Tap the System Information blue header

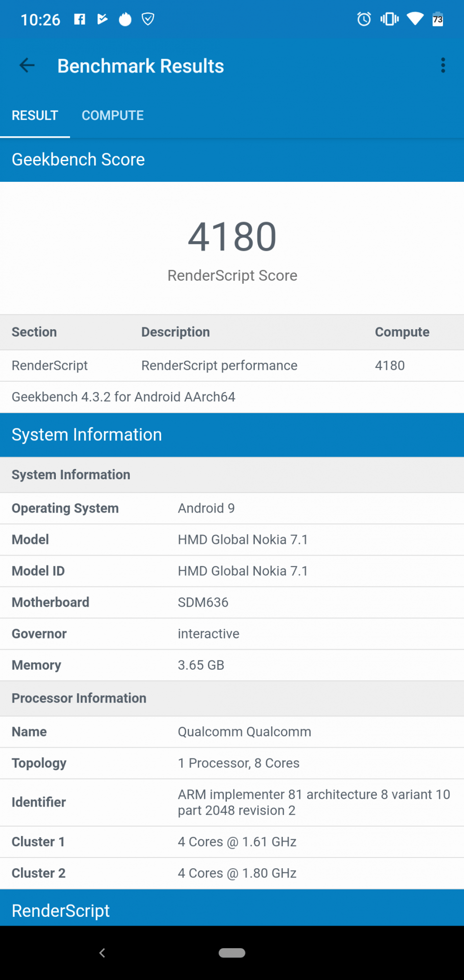[x=232, y=435]
